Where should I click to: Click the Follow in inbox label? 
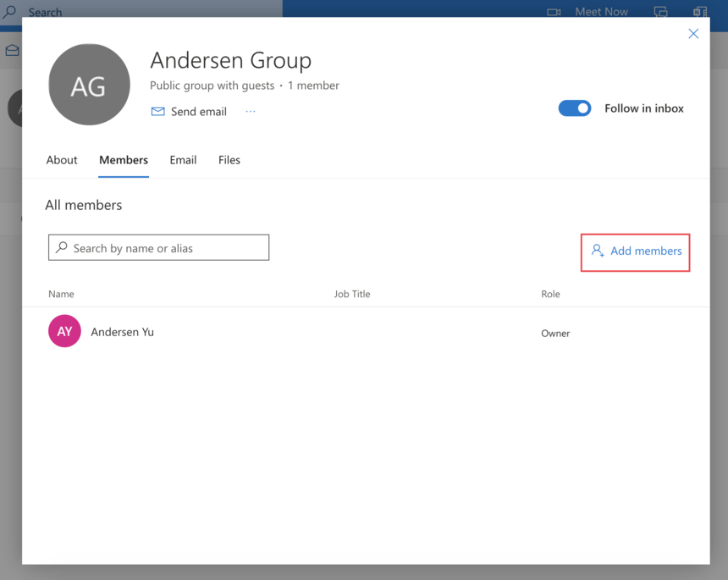[644, 108]
